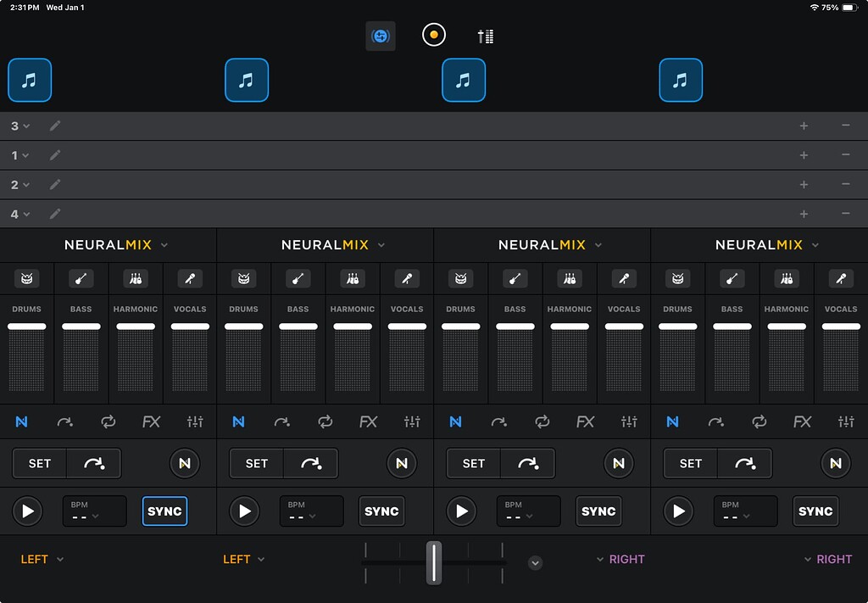
Task: Open the RIGHT assignment menu for the last channel
Action: [x=826, y=559]
